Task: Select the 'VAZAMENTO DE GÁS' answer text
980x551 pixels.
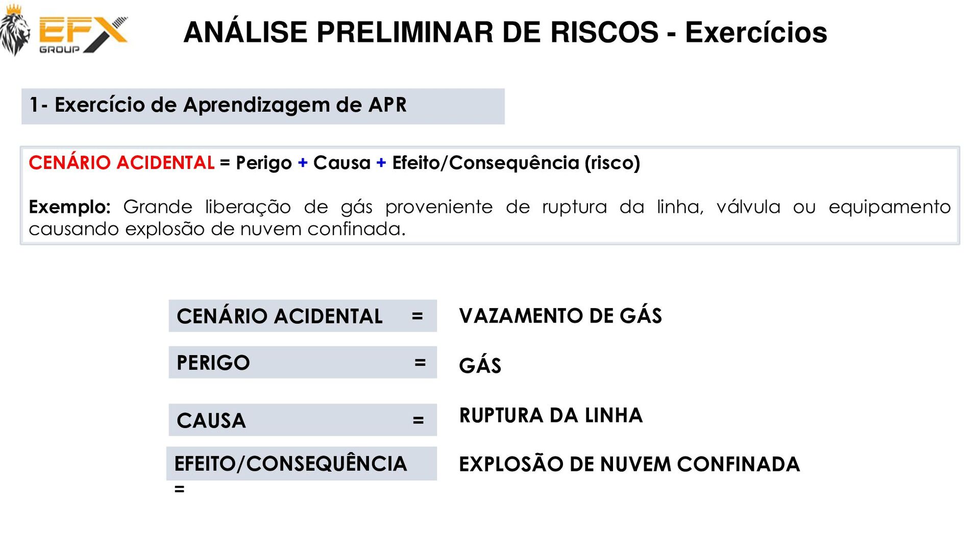Action: pyautogui.click(x=560, y=316)
